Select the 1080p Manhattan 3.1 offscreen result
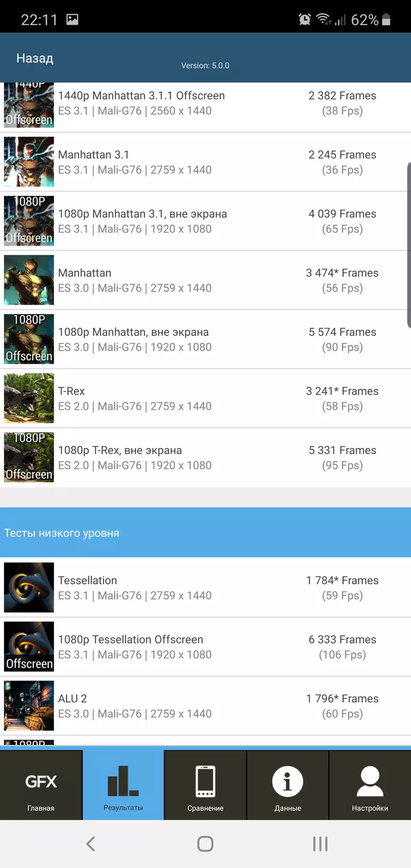The image size is (411, 868). [205, 221]
